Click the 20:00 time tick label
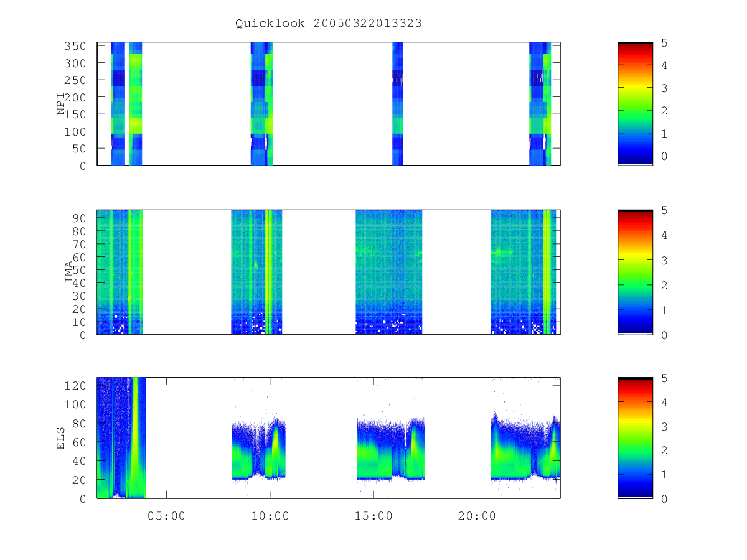This screenshot has width=747, height=560. pyautogui.click(x=476, y=516)
